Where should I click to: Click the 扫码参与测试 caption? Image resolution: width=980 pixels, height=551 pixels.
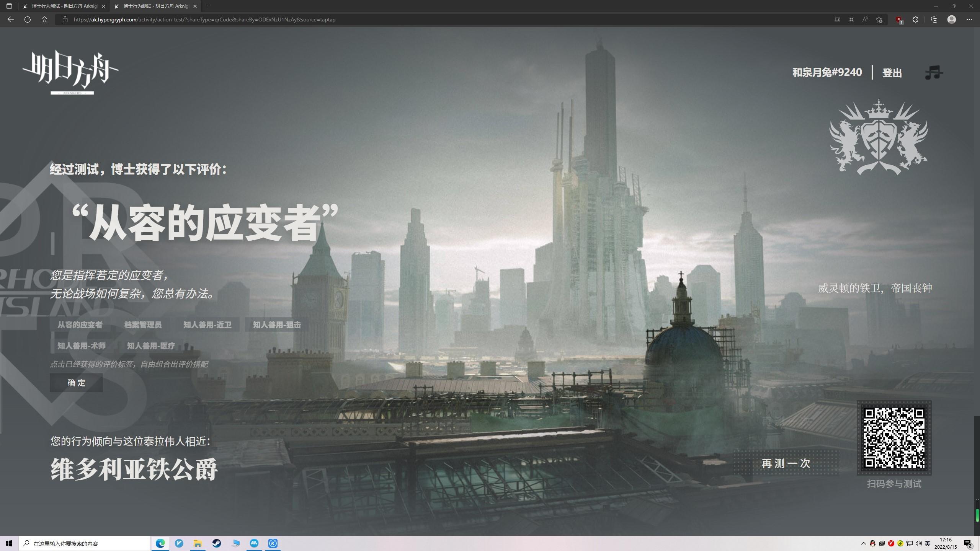894,484
